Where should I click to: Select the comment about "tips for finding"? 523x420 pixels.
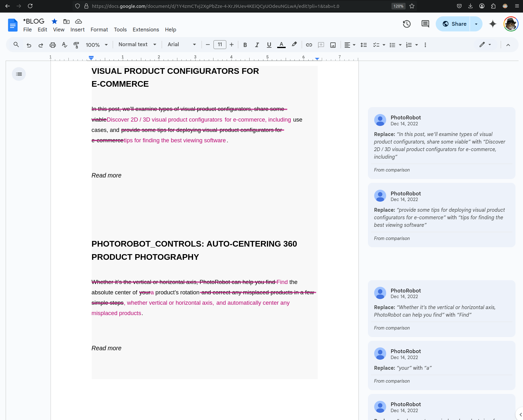tap(441, 215)
